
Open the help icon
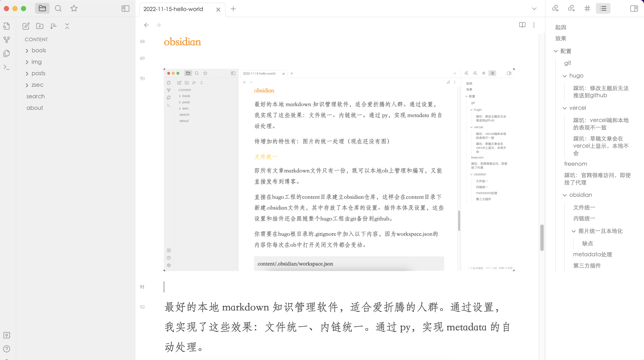(7, 349)
